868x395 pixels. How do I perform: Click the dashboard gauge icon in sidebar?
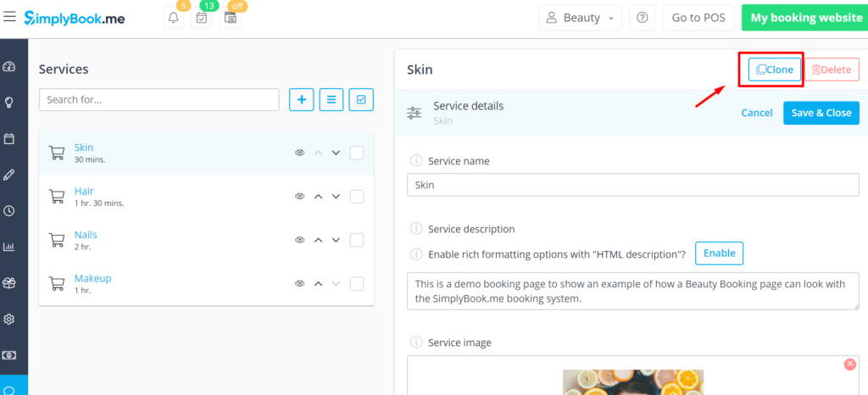click(8, 67)
